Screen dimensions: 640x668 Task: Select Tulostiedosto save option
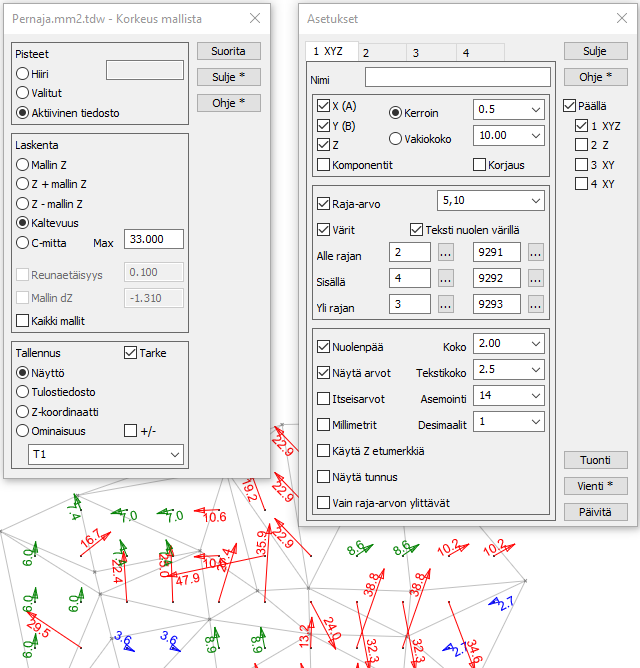tap(22, 392)
